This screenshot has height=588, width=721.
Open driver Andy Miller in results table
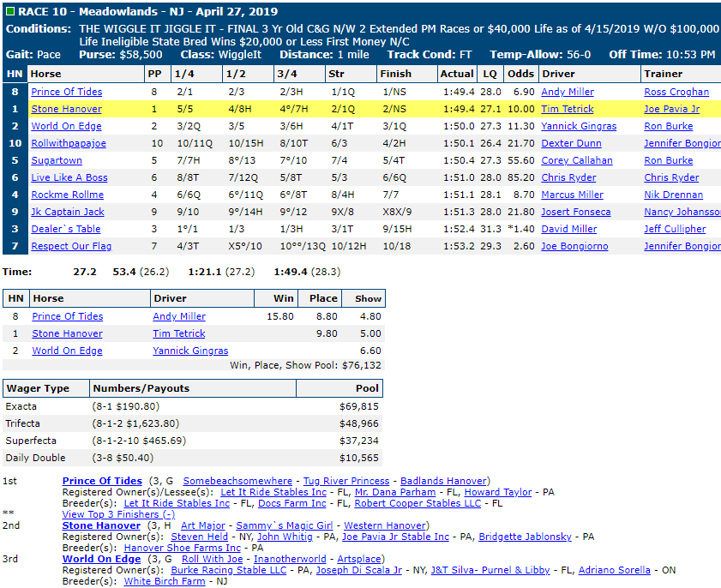(568, 92)
